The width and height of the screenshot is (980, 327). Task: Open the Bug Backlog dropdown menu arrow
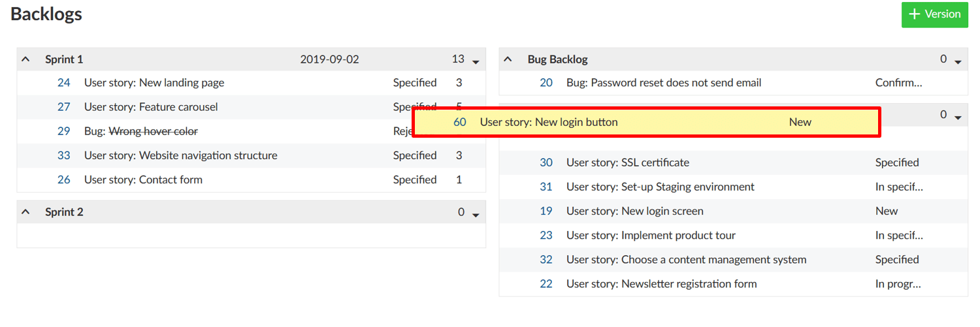[958, 62]
